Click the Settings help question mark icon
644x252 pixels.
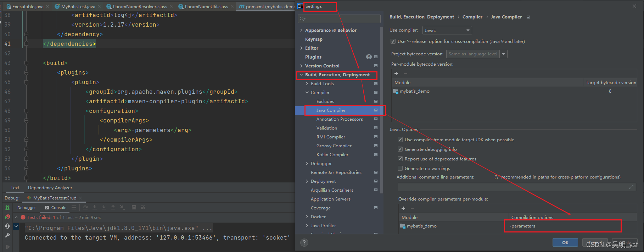[x=304, y=242]
